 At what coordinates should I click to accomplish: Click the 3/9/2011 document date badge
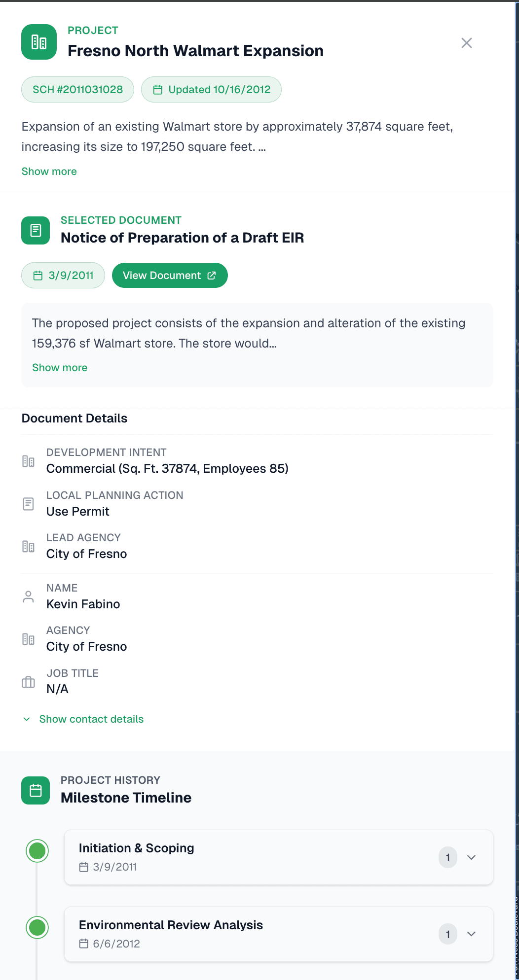point(63,275)
